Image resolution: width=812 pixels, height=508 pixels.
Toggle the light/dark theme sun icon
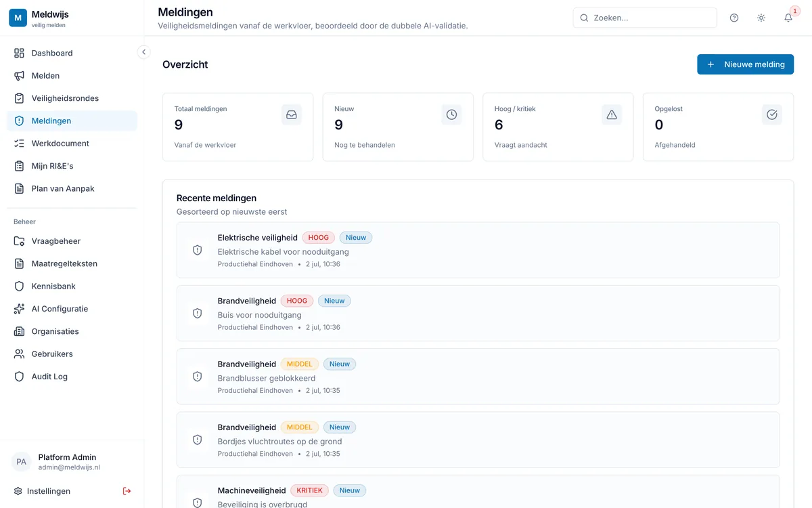coord(761,18)
